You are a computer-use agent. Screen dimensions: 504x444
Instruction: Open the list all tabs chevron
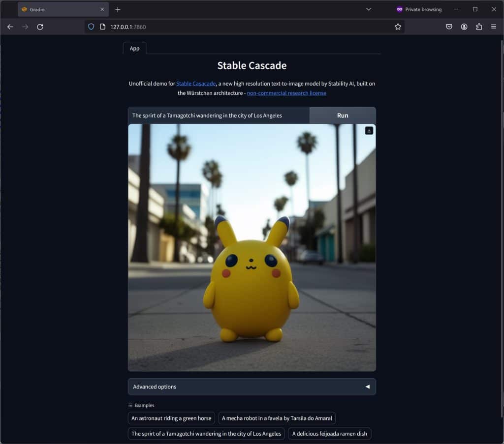[369, 9]
